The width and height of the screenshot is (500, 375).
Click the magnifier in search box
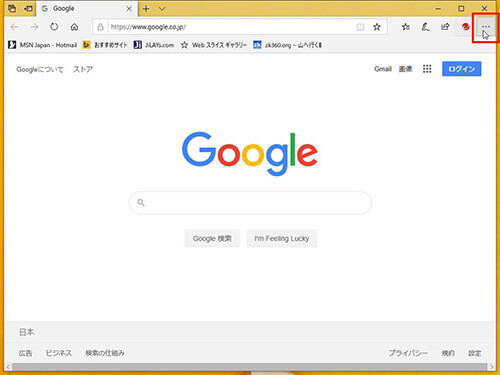[x=141, y=202]
